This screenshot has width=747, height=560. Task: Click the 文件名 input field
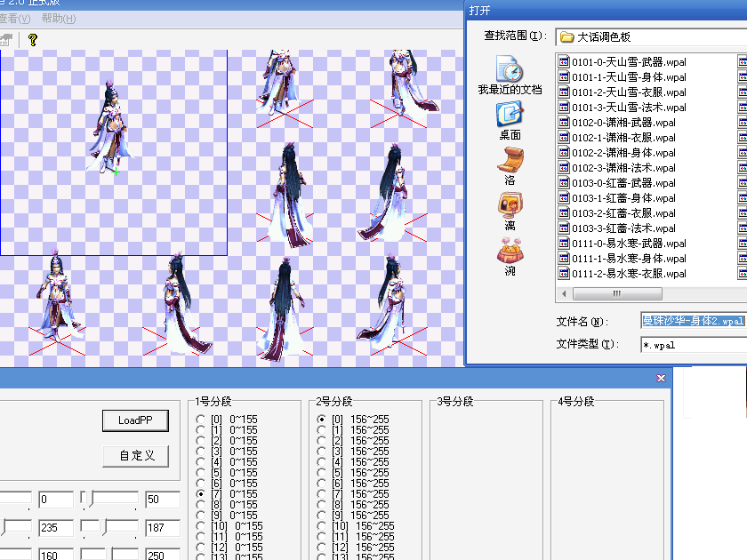tap(694, 321)
